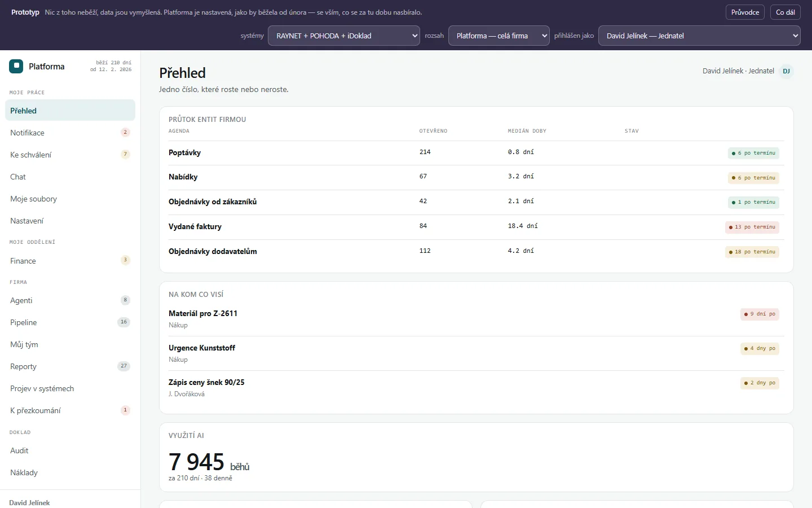Select the Objednávky dodavatelům row

[x=476, y=252]
